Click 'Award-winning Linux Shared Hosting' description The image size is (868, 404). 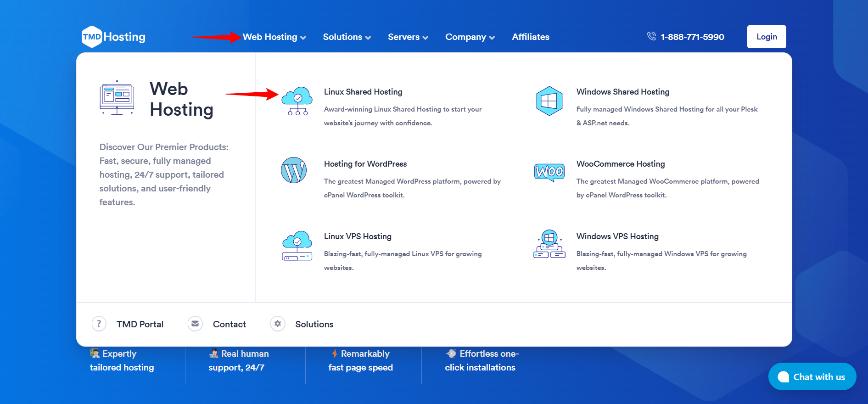[x=403, y=116]
